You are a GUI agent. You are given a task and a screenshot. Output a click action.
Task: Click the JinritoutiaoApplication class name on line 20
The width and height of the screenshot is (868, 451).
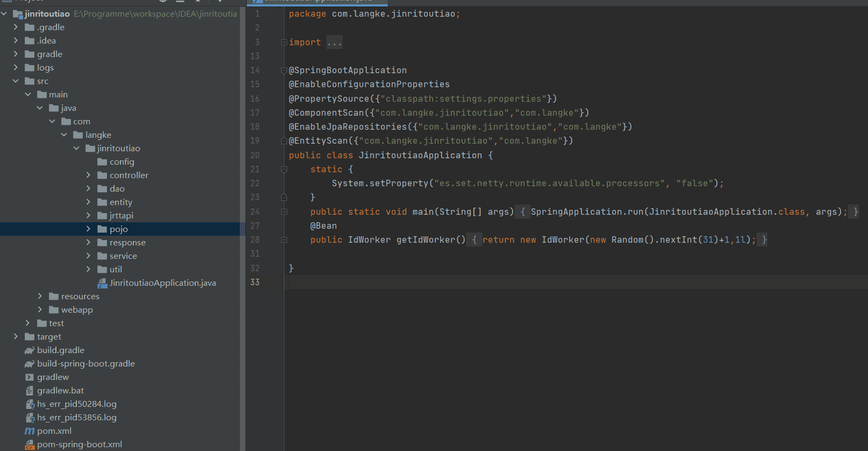421,156
